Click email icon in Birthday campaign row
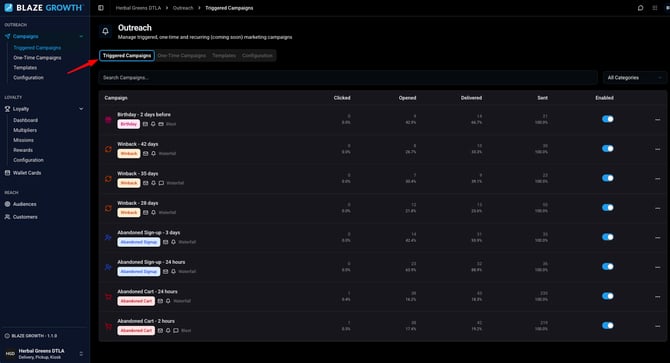This screenshot has height=363, width=670. click(145, 124)
